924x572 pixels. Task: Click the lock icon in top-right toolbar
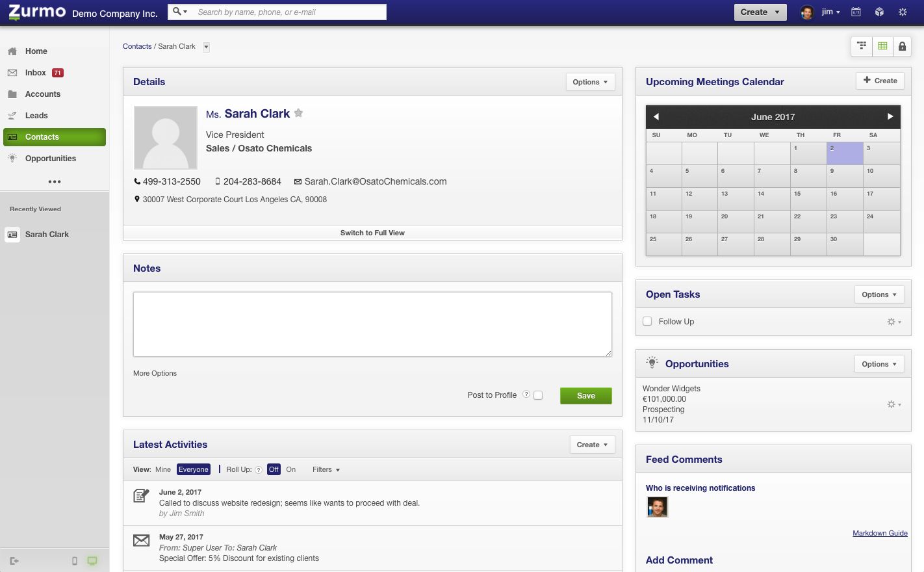tap(902, 46)
